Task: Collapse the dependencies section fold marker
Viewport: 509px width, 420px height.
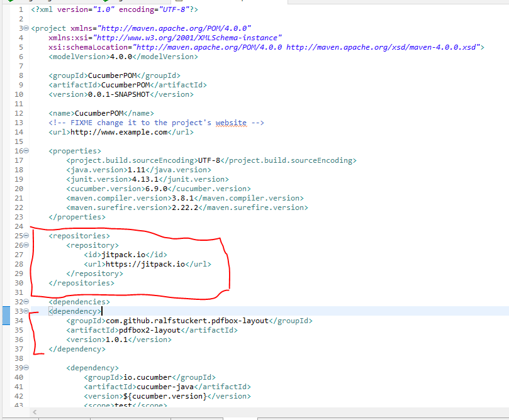Action: coord(25,301)
